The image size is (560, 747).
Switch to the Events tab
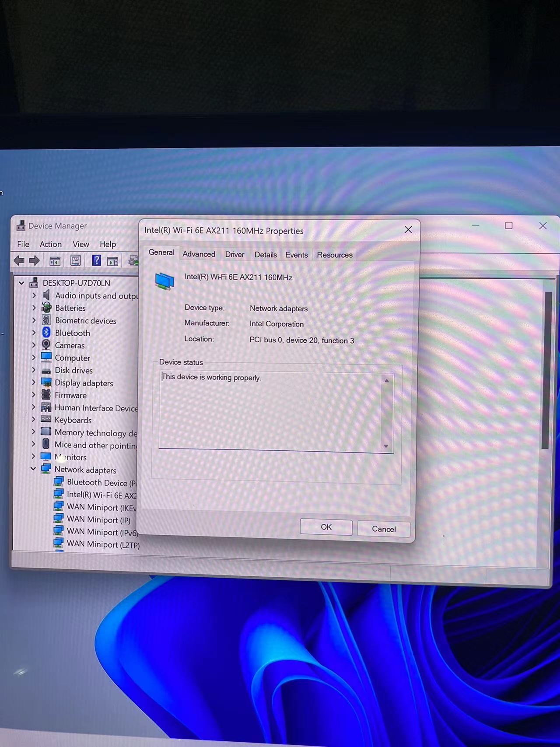(x=297, y=255)
